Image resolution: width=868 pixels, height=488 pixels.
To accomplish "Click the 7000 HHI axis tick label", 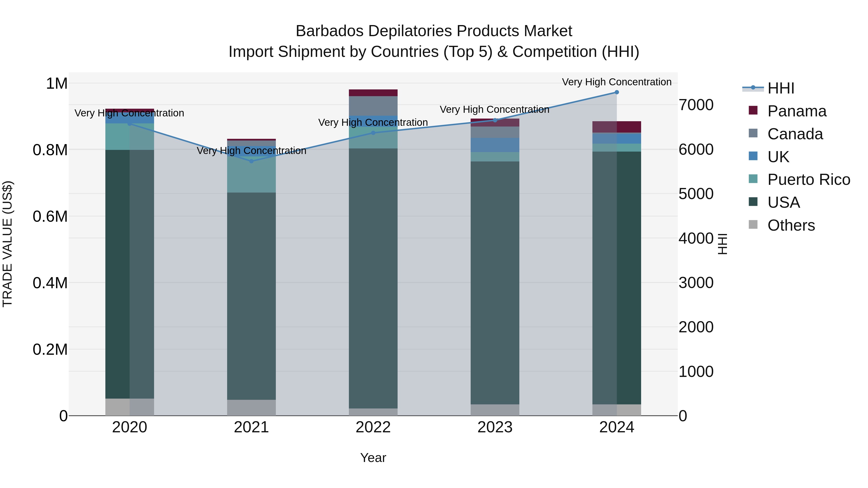I will point(696,105).
